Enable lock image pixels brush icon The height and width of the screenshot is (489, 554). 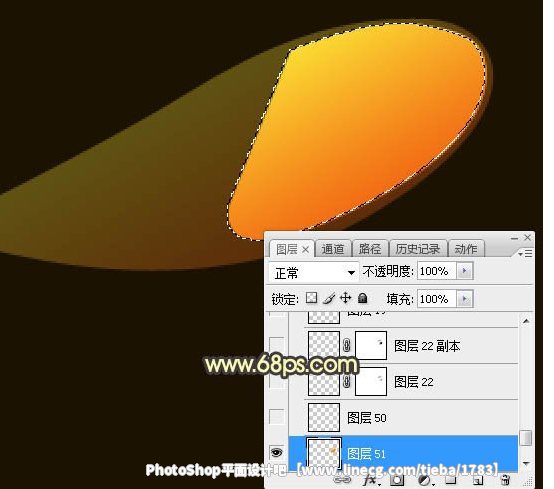tap(329, 298)
